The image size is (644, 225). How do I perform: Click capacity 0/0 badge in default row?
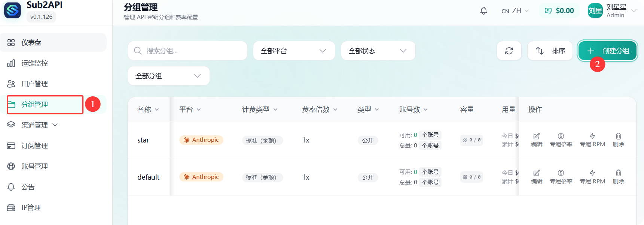[471, 177]
